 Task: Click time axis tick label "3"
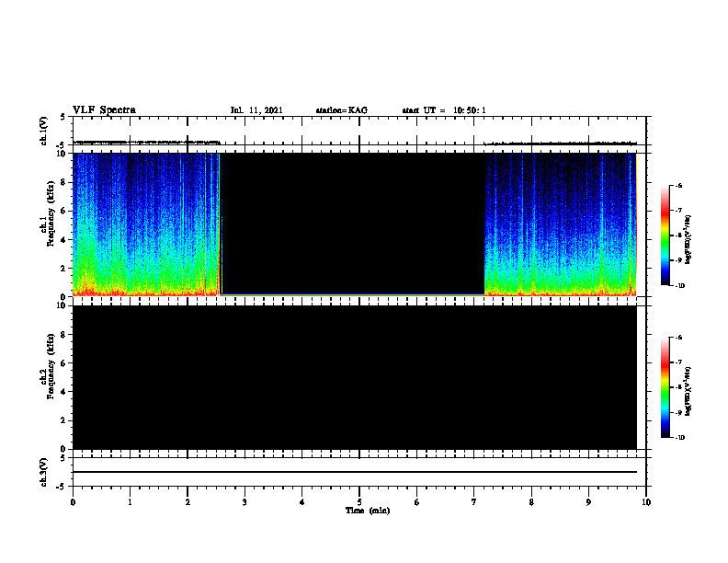coord(245,502)
